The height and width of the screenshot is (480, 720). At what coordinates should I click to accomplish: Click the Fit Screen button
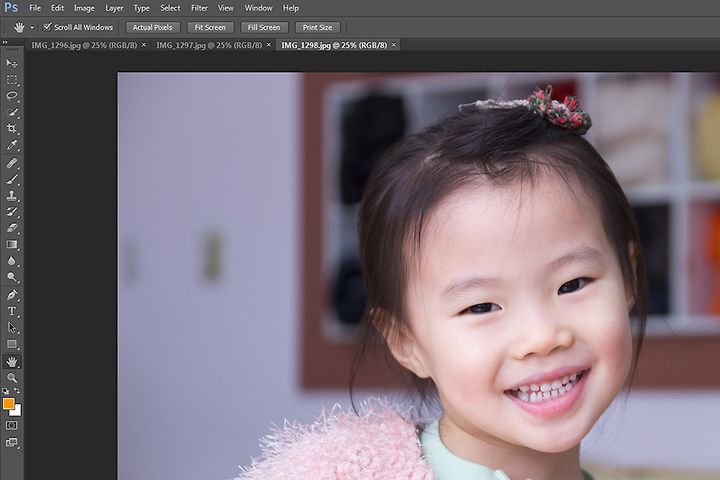click(x=210, y=28)
